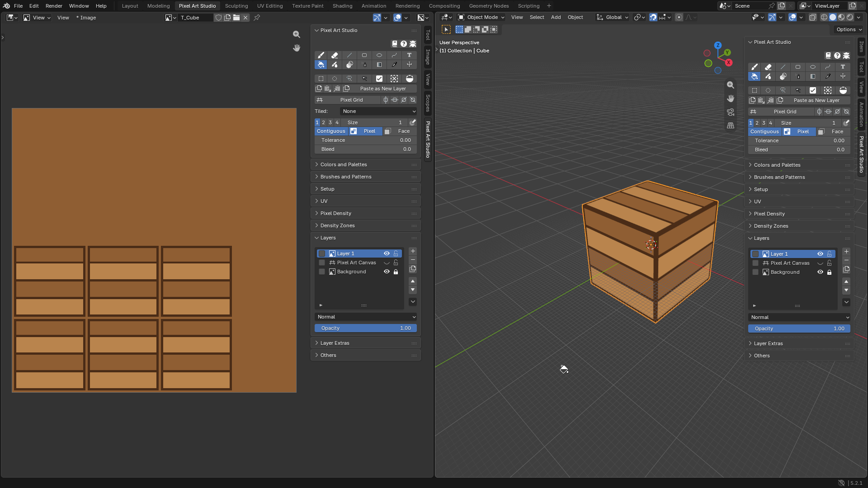Select the move tool in 3D viewport sidebar
Viewport: 868px width, 488px height.
(x=843, y=76)
